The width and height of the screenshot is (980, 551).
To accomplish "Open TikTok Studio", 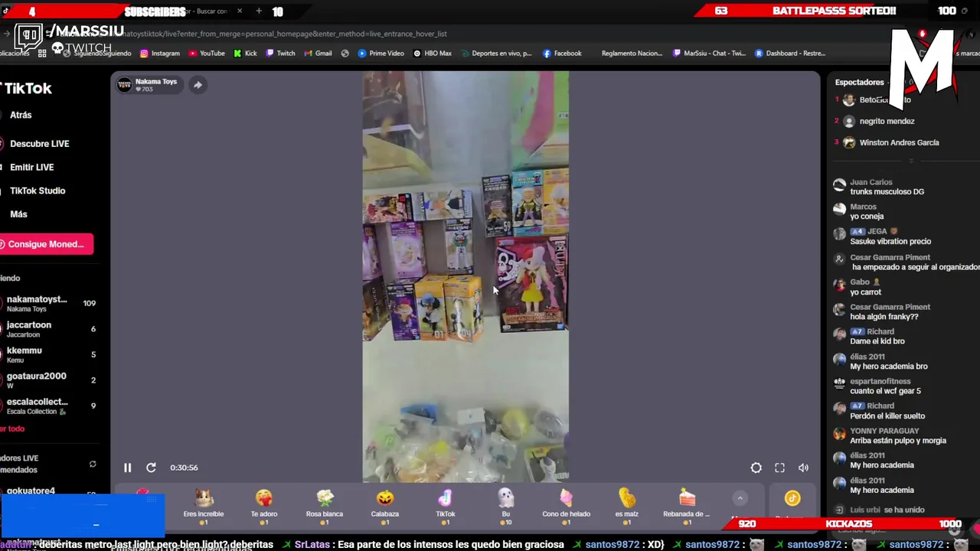I will (38, 191).
